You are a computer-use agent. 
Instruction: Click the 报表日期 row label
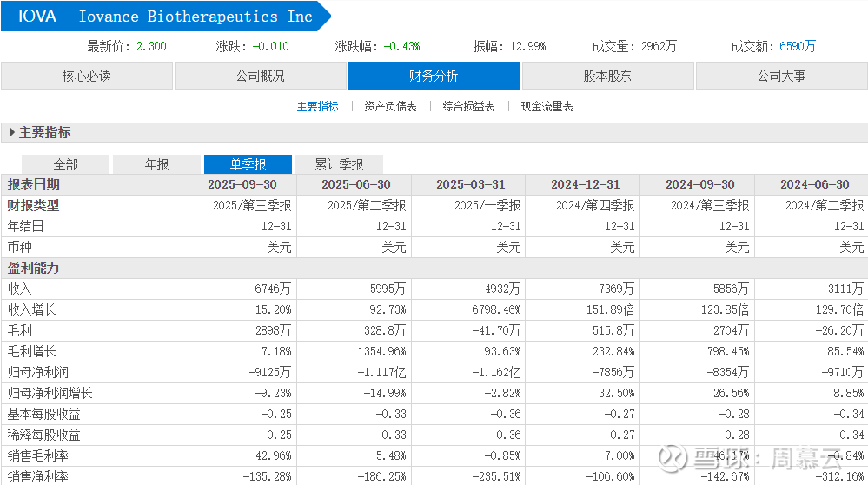[33, 184]
